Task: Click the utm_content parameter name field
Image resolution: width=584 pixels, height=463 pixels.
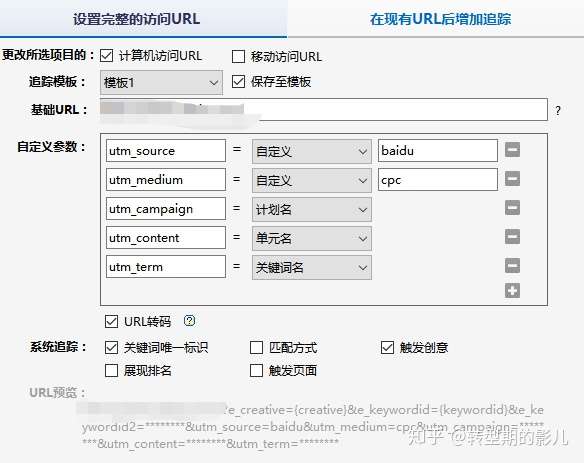Action: click(x=166, y=238)
